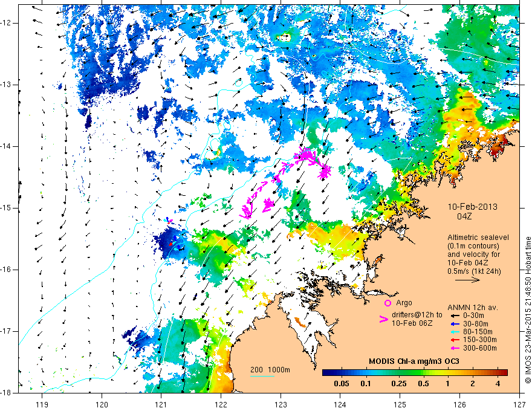
Task: Click the longitude label "127"
Action: coord(519,404)
